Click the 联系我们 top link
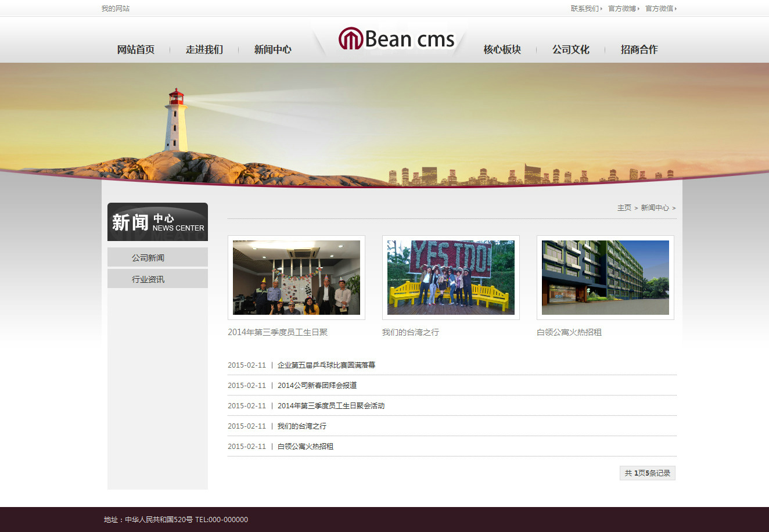This screenshot has width=769, height=532. coord(585,9)
